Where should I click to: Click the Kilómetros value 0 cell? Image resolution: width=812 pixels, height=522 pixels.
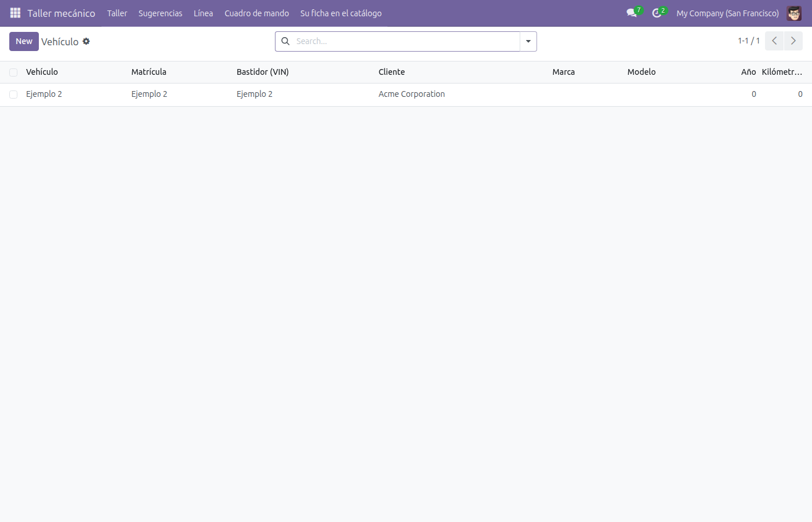coord(800,94)
